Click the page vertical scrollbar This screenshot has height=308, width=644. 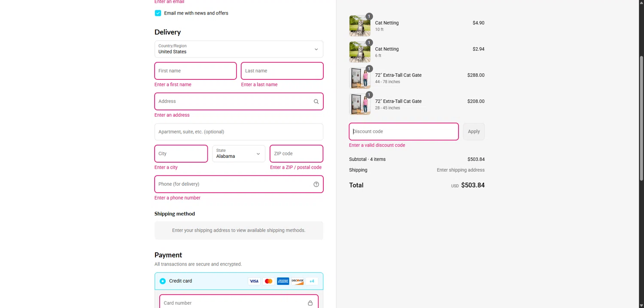point(641,118)
